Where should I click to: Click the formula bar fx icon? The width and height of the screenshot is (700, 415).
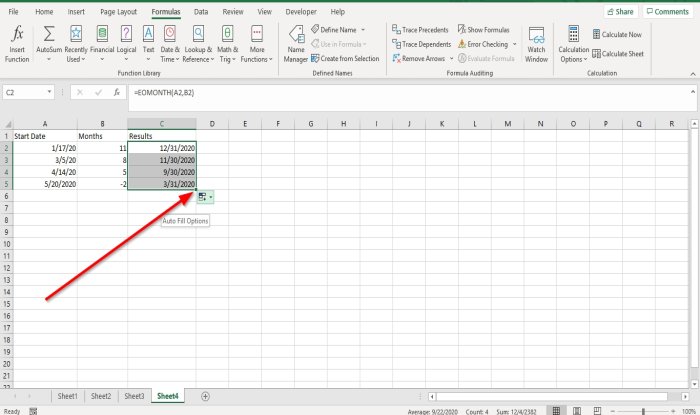(117, 92)
